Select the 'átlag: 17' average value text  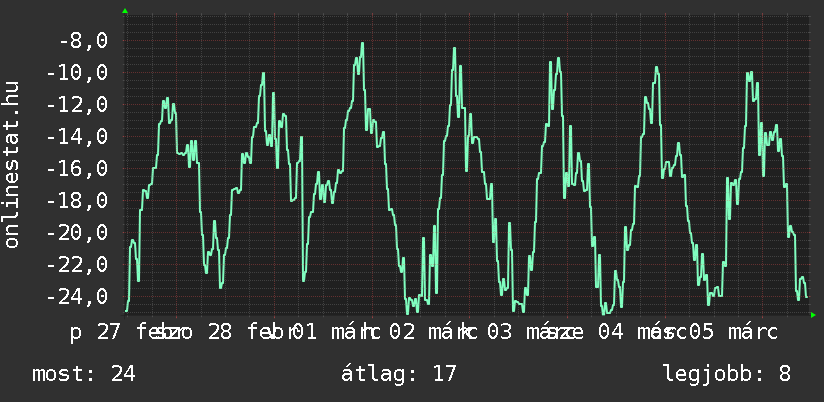click(399, 375)
